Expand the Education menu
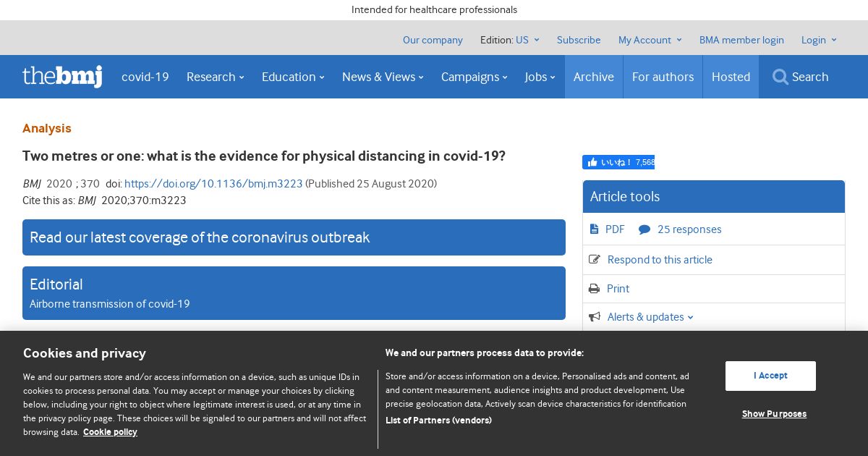Image resolution: width=868 pixels, height=456 pixels. click(293, 77)
